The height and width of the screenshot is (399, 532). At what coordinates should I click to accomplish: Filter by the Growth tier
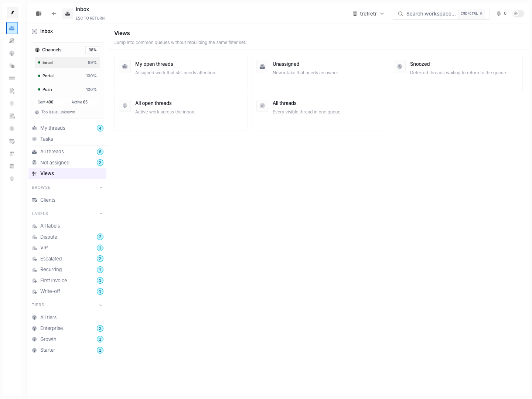coord(67,339)
